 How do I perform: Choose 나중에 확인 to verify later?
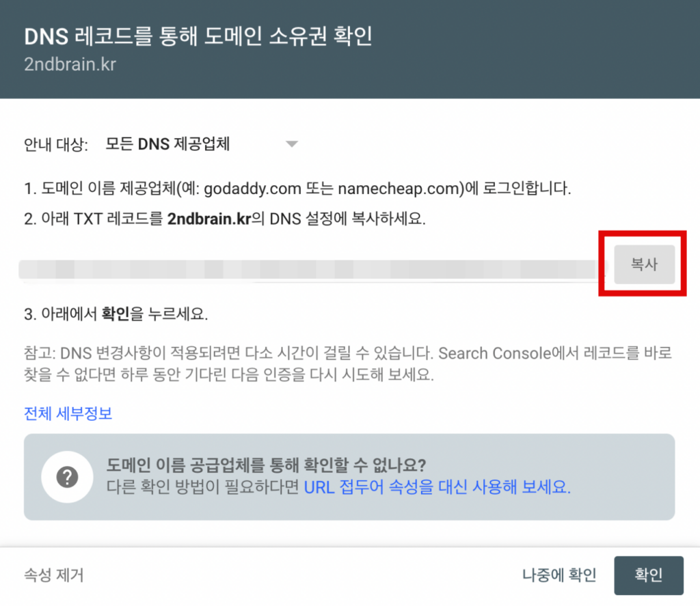pos(559,575)
